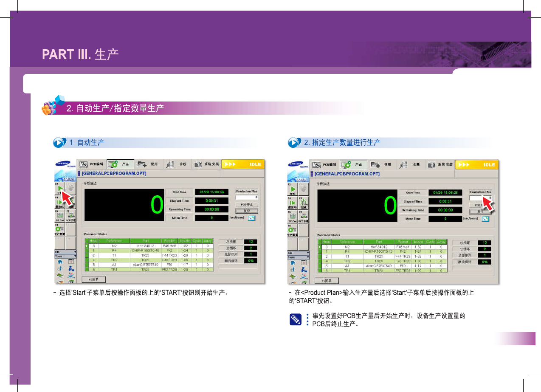Click F7 PCB下载 icon in screenshot 2
Screen dimensions: 541x392
point(304,217)
